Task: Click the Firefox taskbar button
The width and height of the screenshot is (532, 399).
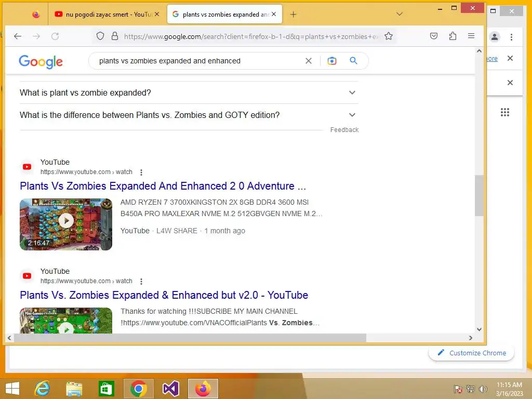Action: 203,389
